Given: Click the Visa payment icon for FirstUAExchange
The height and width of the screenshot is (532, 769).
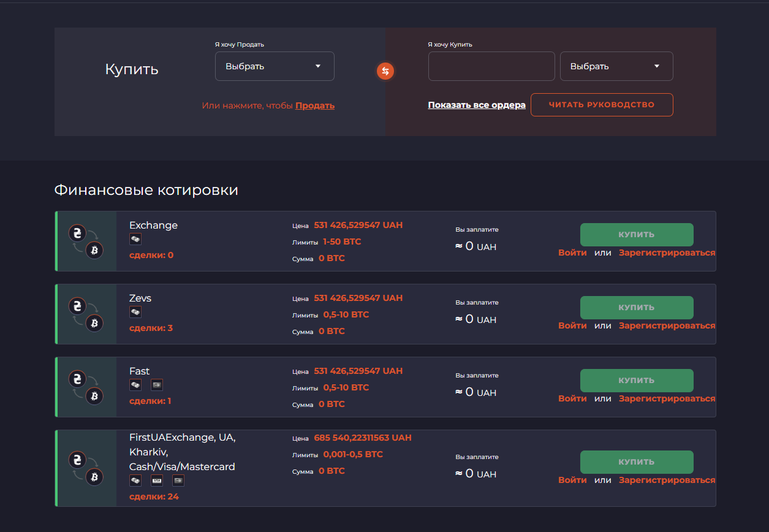Looking at the screenshot, I should pyautogui.click(x=156, y=481).
